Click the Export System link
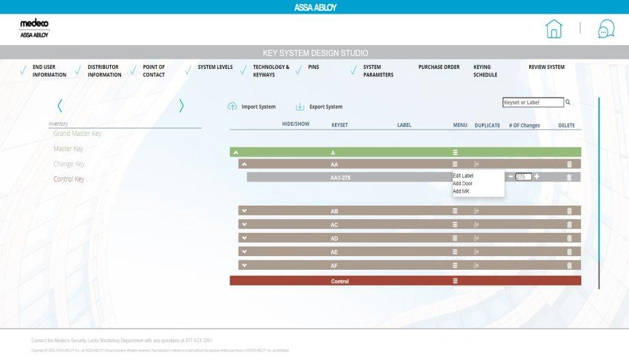 click(x=325, y=107)
